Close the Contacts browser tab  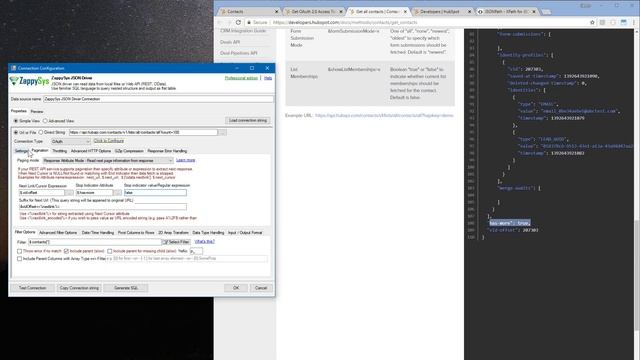pos(276,12)
